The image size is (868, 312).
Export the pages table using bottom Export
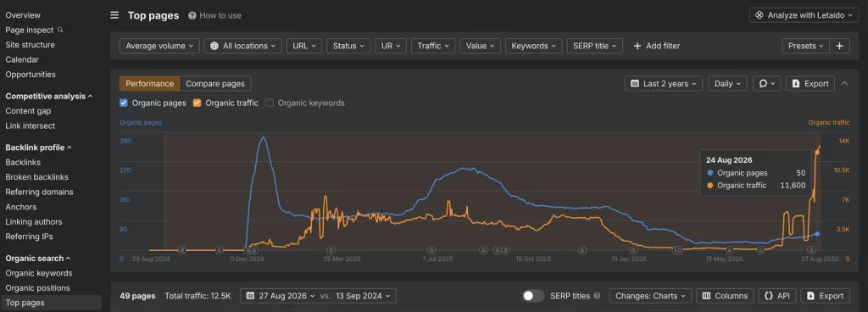(x=826, y=296)
